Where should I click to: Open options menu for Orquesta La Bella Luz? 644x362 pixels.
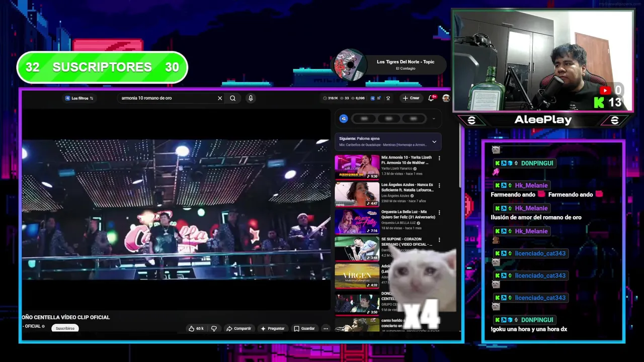pos(439,212)
